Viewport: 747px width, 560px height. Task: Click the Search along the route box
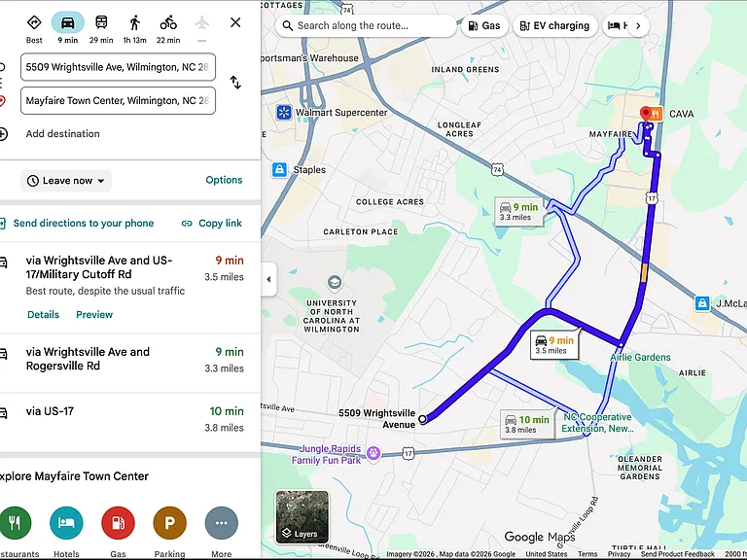pos(366,25)
